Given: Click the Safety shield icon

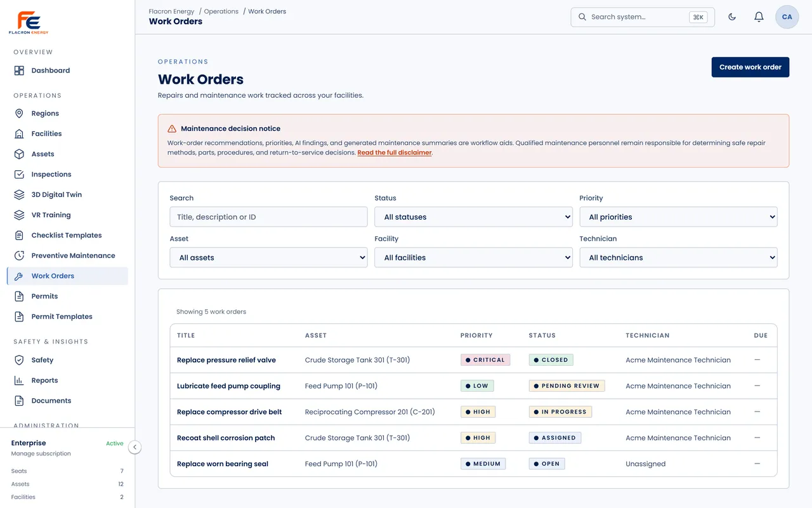Looking at the screenshot, I should click(x=19, y=360).
